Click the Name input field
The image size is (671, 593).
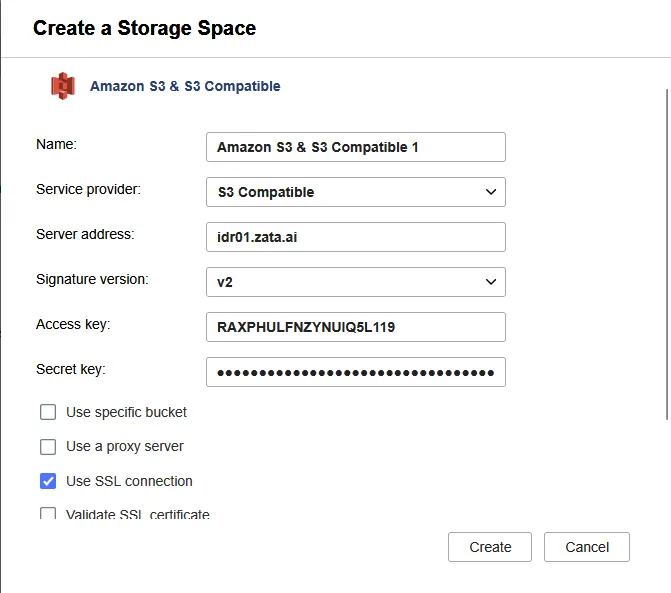(356, 147)
